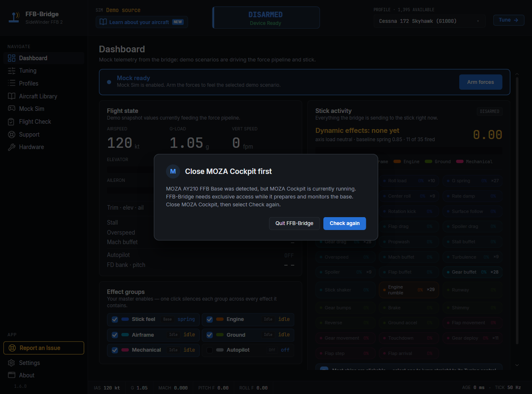Click the Flight Check clipboard icon

pyautogui.click(x=12, y=122)
